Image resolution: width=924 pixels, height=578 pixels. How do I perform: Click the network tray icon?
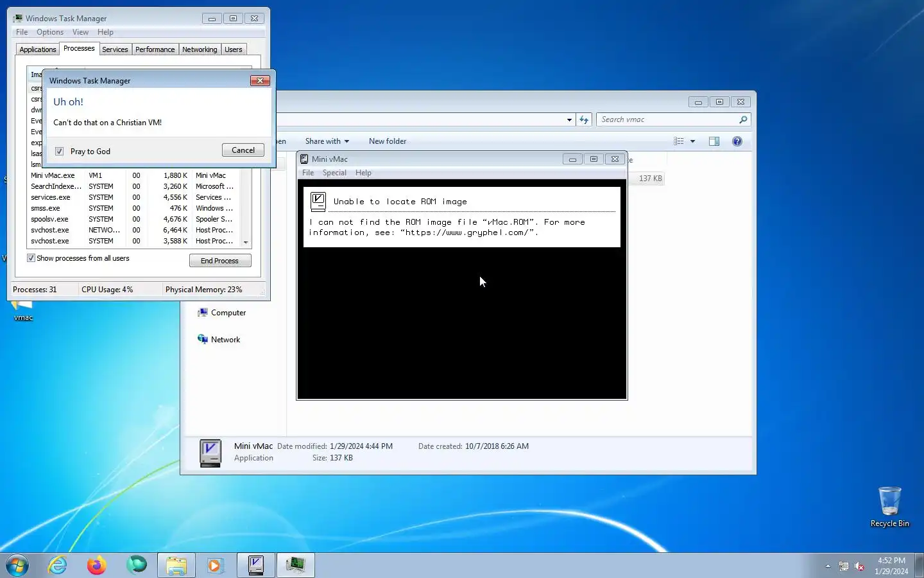pos(844,566)
